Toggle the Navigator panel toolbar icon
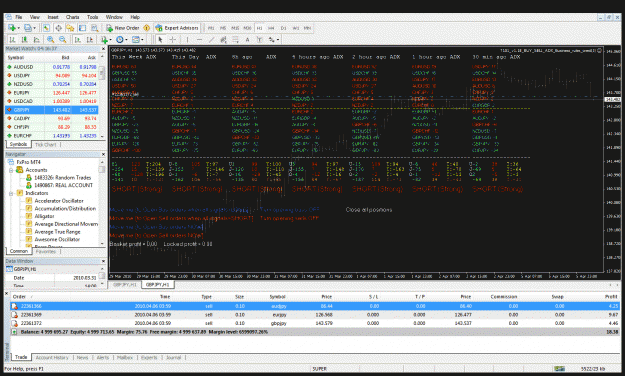 [70, 28]
